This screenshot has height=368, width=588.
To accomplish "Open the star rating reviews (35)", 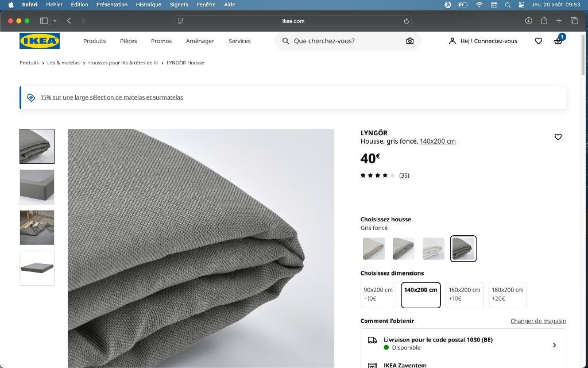I will pyautogui.click(x=385, y=175).
